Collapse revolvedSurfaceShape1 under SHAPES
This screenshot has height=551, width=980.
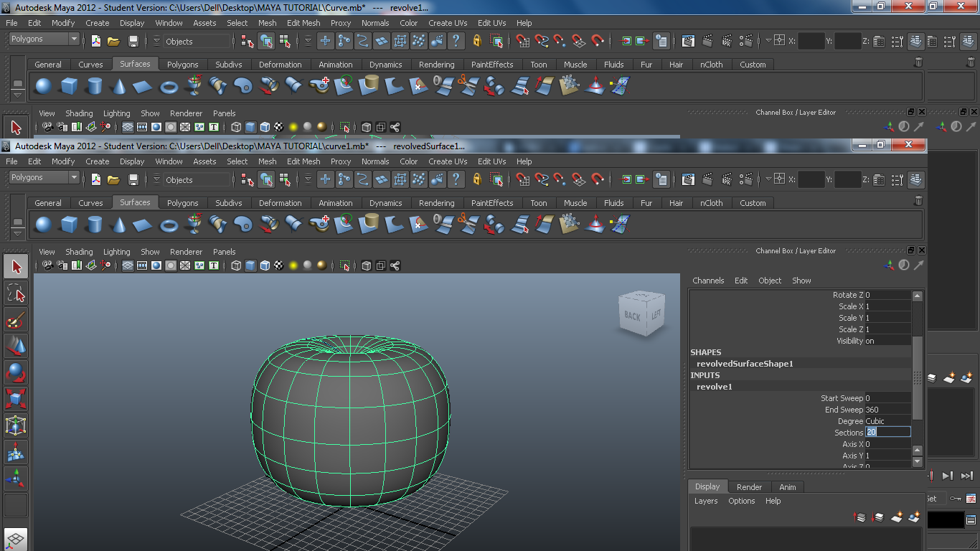click(x=745, y=364)
